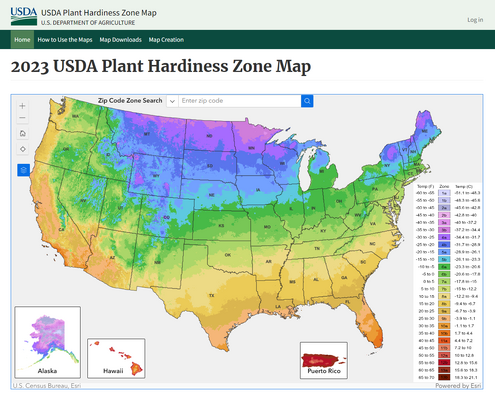Select the Puerto Rico inset map
The image size is (495, 400).
[x=324, y=360]
